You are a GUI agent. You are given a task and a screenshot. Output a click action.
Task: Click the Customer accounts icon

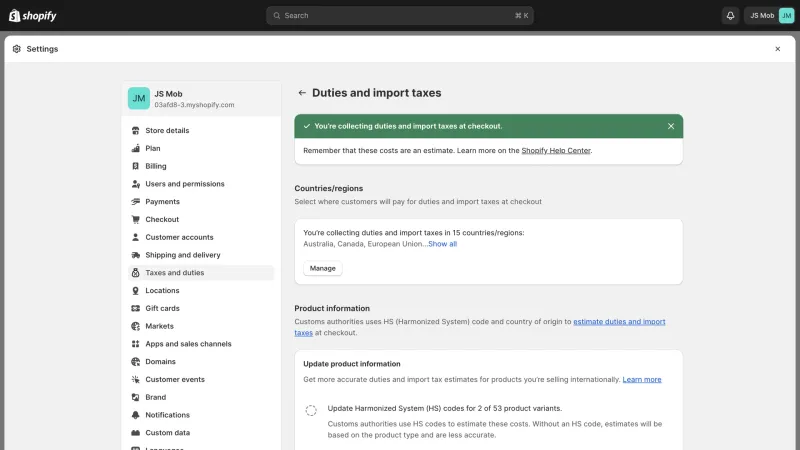[x=135, y=237]
